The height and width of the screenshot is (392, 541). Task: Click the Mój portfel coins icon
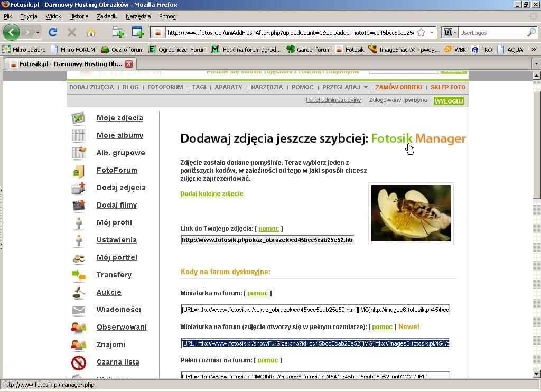click(x=79, y=258)
